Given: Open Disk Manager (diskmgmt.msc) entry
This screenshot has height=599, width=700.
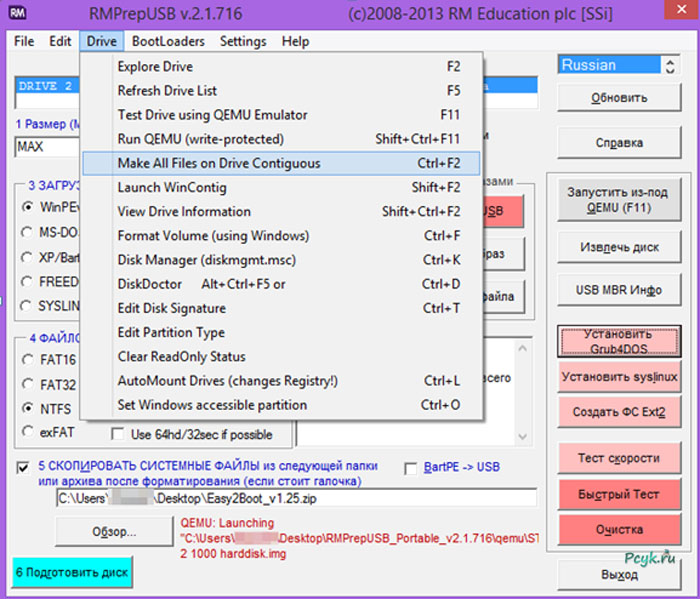Looking at the screenshot, I should 281,260.
